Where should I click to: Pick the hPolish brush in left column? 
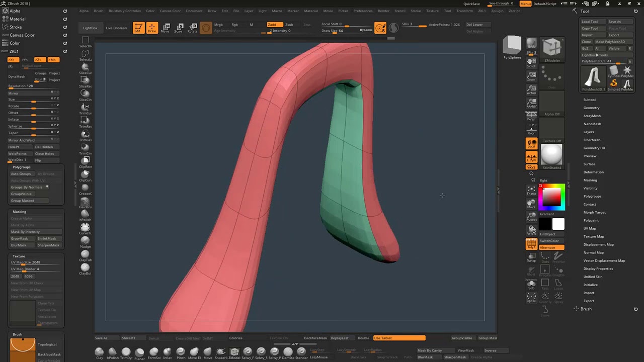click(85, 216)
